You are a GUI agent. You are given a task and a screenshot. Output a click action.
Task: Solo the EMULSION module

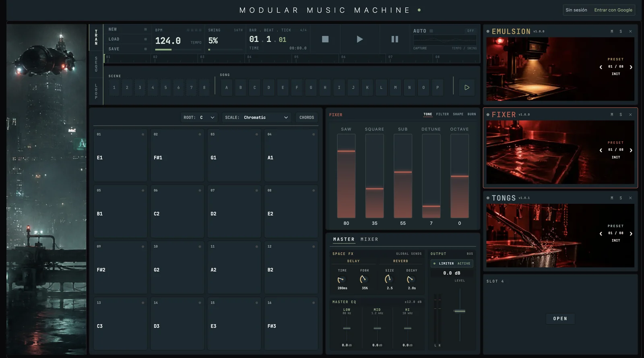click(x=621, y=31)
